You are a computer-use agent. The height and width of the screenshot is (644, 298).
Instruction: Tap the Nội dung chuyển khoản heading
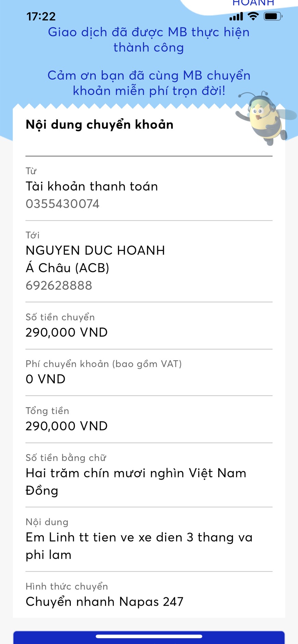[x=100, y=125]
